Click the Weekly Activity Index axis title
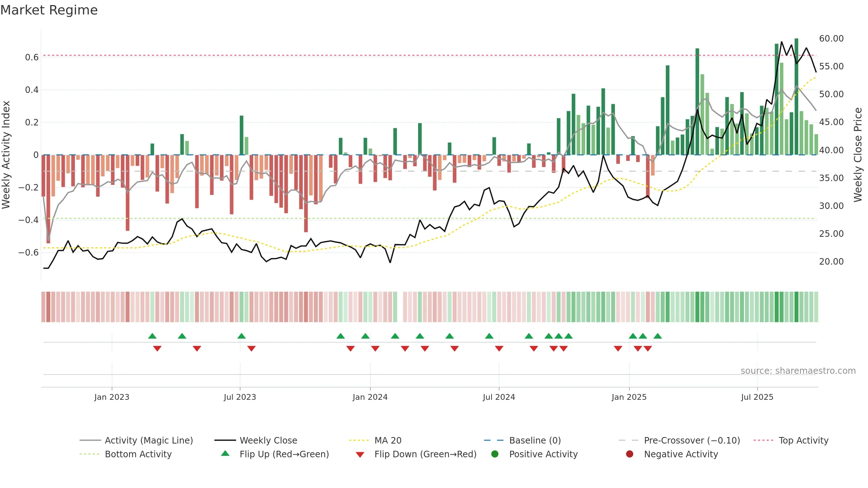 (x=6, y=155)
